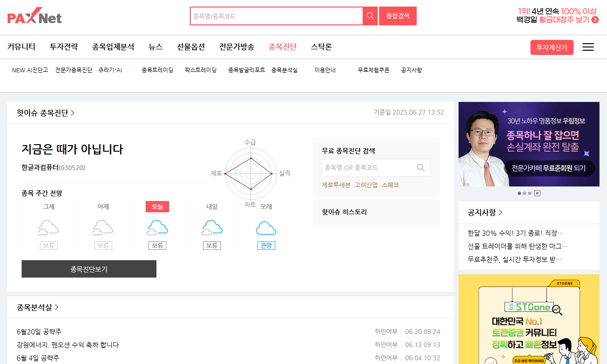
Task: Go to 종목발굴리포트 submenu
Action: [x=247, y=70]
